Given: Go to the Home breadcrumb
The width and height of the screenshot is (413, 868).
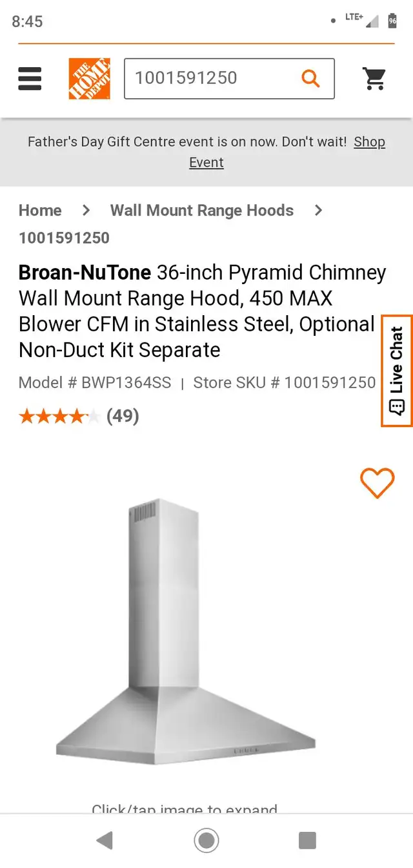Looking at the screenshot, I should pyautogui.click(x=40, y=211).
